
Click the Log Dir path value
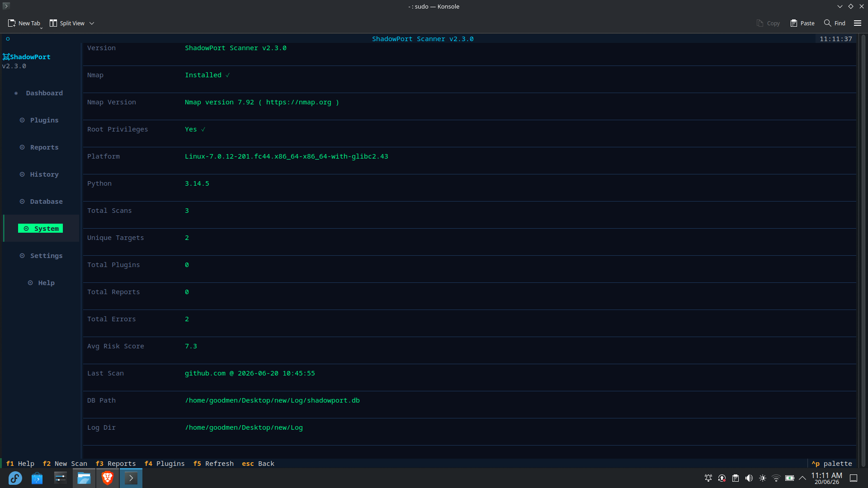coord(244,427)
